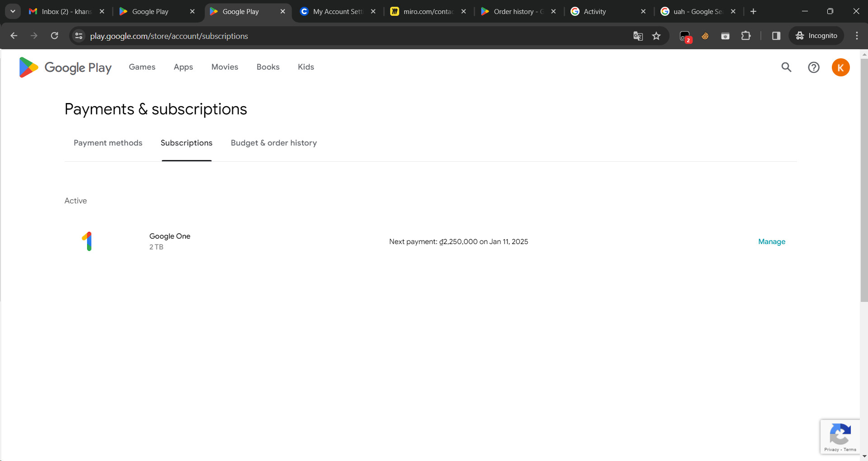The height and width of the screenshot is (461, 868).
Task: Click the reCAPTCHA badge
Action: pos(840,437)
